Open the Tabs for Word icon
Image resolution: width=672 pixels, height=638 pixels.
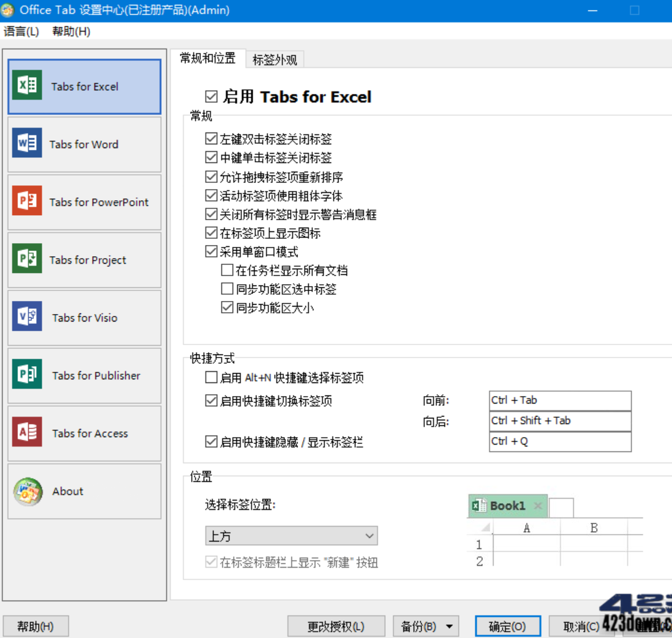click(x=27, y=142)
